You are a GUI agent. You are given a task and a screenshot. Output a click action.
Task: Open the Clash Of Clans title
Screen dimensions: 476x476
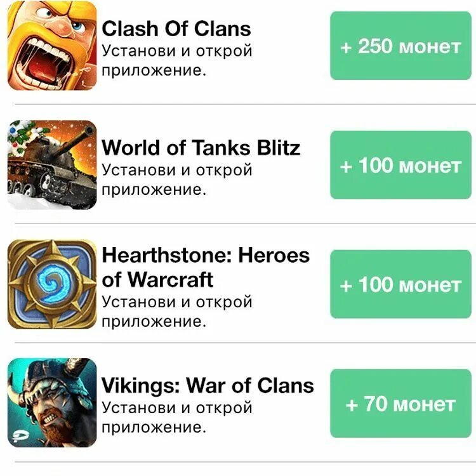coord(176,29)
